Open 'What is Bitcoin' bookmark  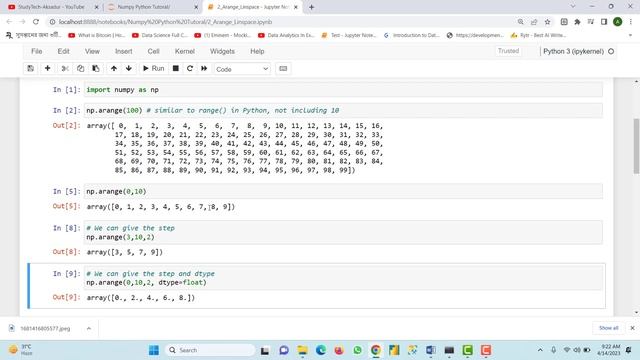96,36
